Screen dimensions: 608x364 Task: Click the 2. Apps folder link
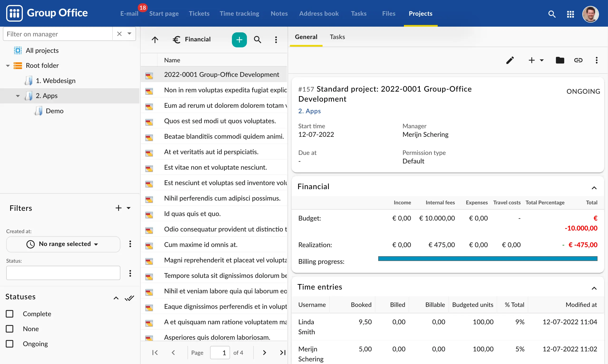309,111
